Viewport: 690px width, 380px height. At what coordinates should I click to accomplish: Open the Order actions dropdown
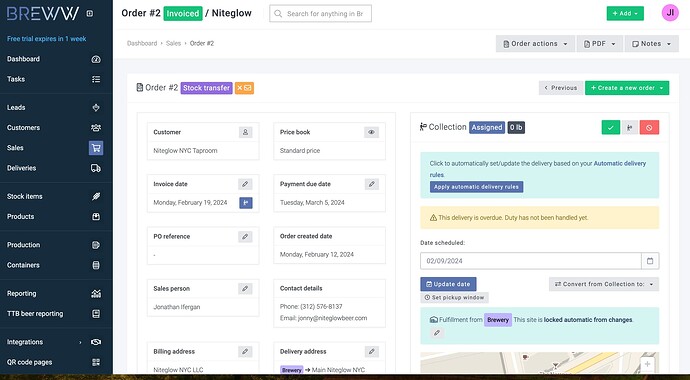(535, 44)
